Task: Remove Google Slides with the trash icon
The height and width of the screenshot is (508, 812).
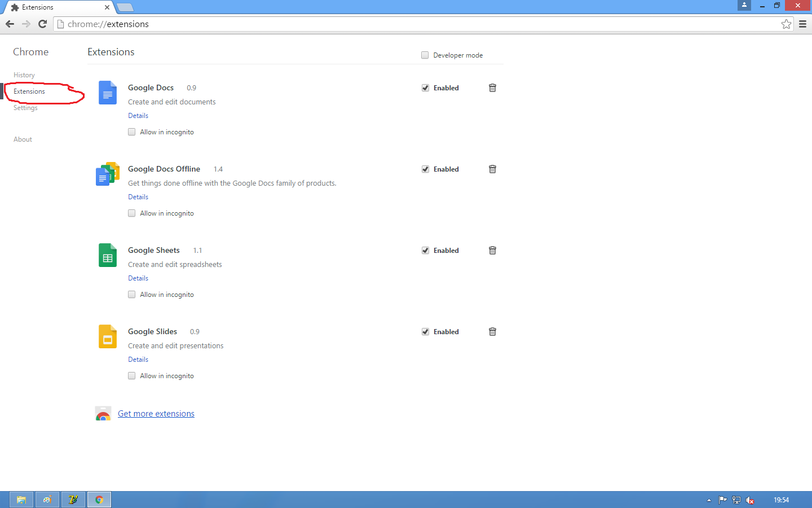Action: pos(492,332)
